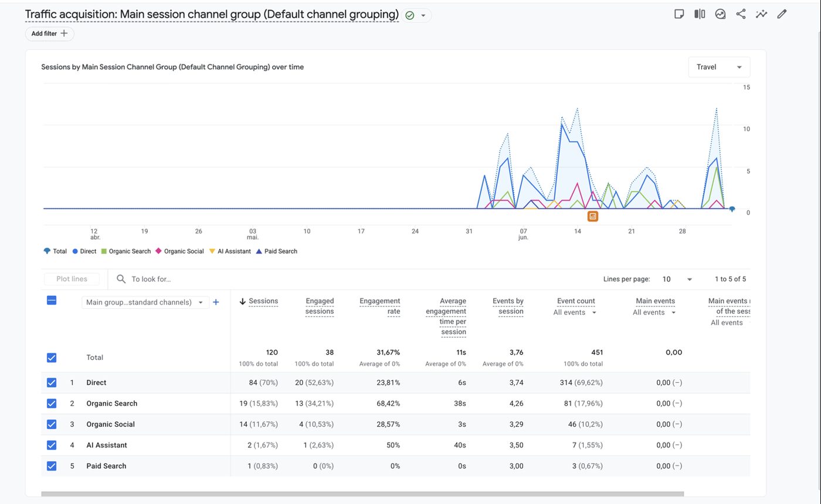The height and width of the screenshot is (504, 821).
Task: Sort by Engagement rate column
Action: tap(379, 306)
